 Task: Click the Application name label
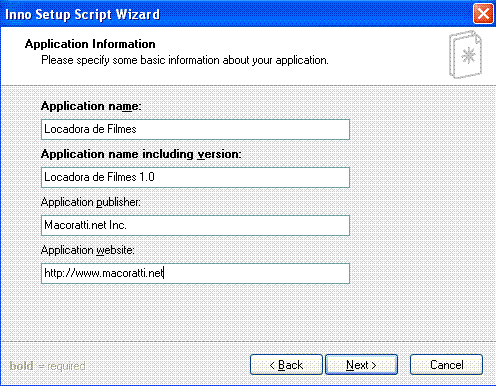point(91,106)
